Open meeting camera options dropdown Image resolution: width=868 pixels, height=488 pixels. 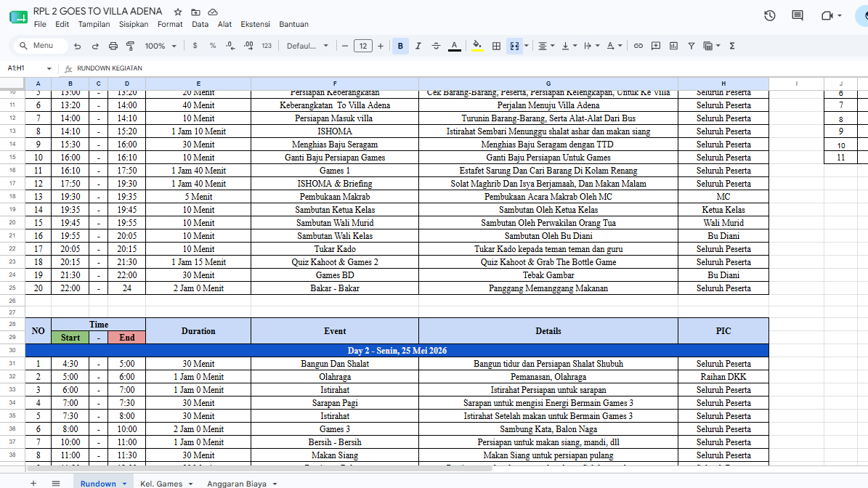click(x=839, y=15)
